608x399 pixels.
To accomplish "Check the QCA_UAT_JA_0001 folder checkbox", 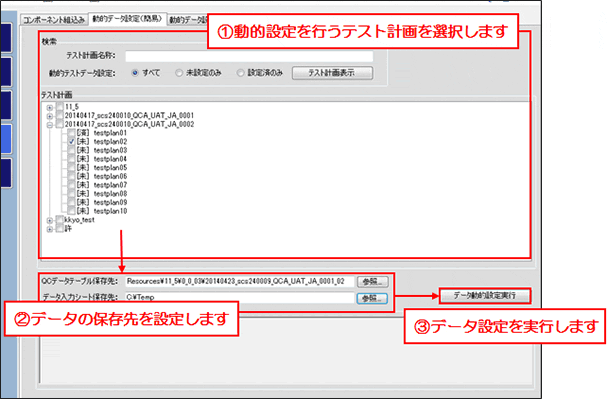I will (x=60, y=115).
